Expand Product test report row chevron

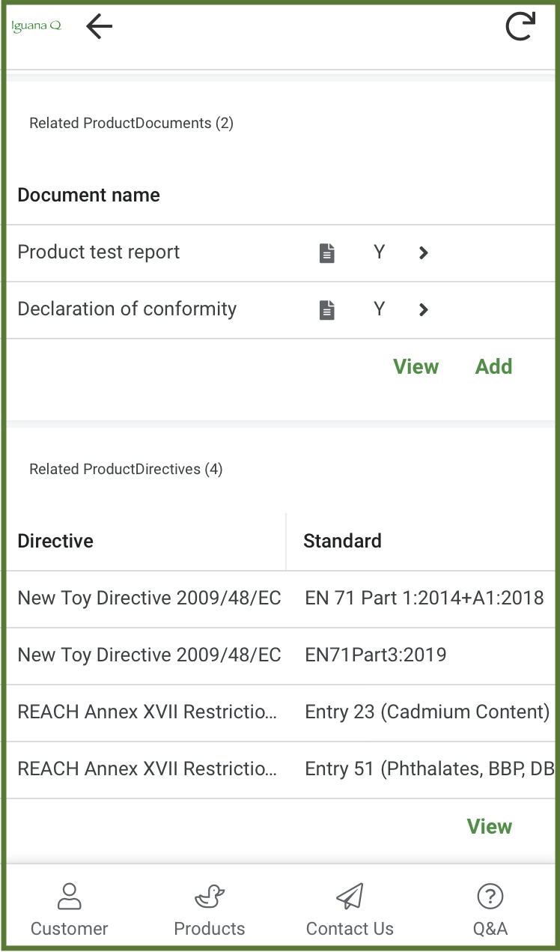point(424,253)
